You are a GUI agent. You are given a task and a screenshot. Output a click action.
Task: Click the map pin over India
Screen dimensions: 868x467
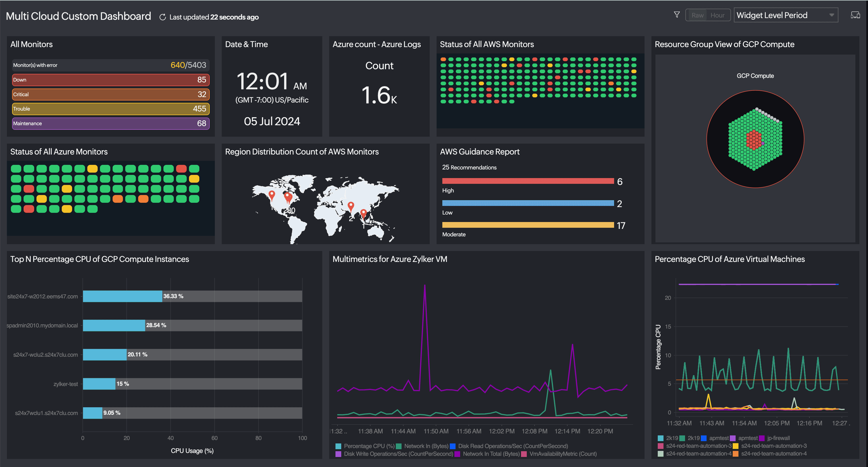(351, 205)
